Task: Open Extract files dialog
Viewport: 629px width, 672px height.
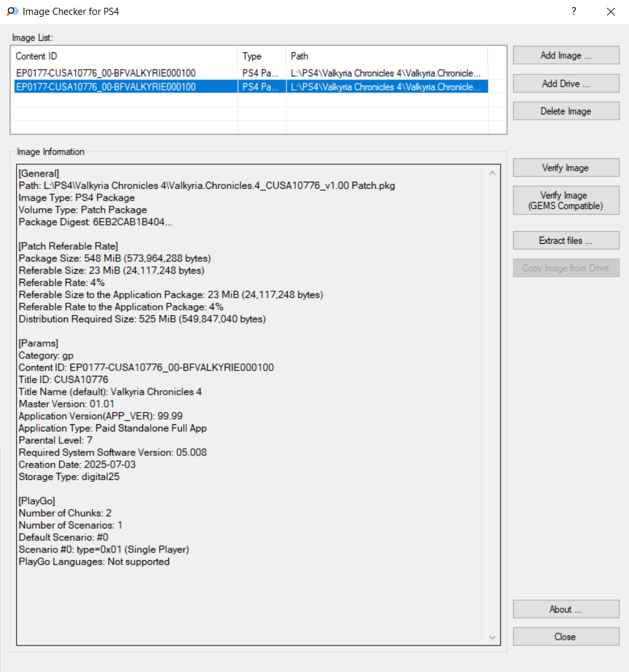Action: pyautogui.click(x=566, y=241)
